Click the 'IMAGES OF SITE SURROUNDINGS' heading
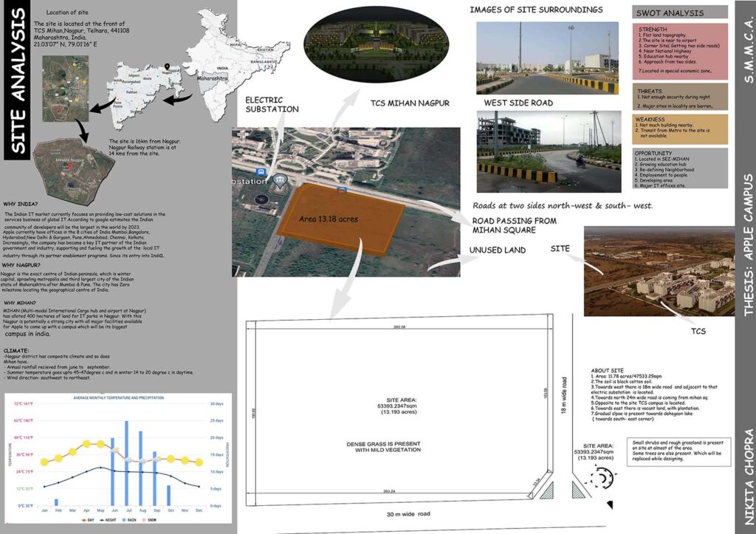 click(x=536, y=10)
